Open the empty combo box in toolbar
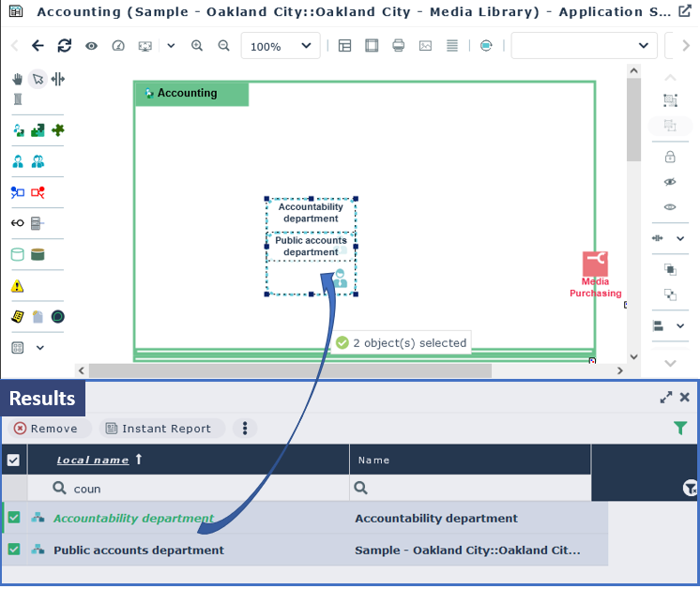Screen dimensions: 700x589 [584, 46]
